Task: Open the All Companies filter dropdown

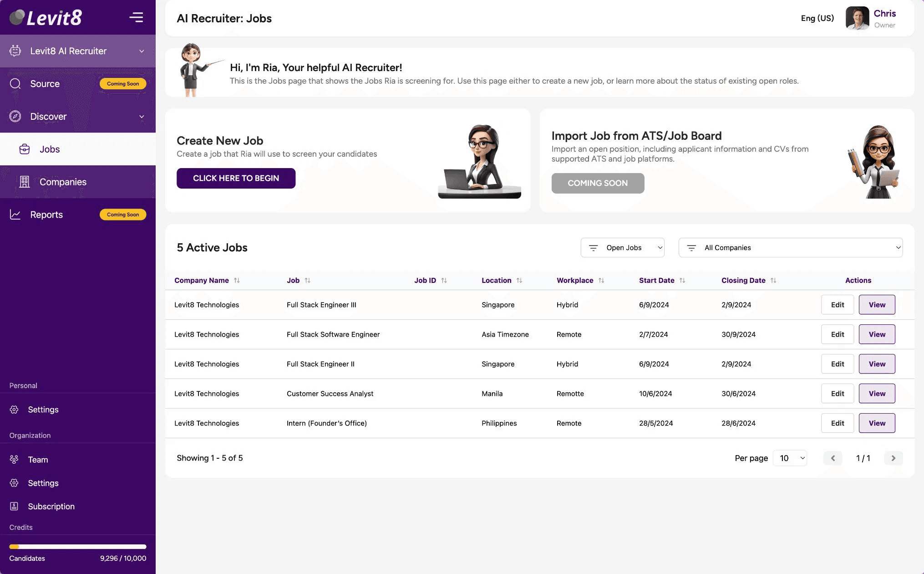Action: click(x=791, y=247)
